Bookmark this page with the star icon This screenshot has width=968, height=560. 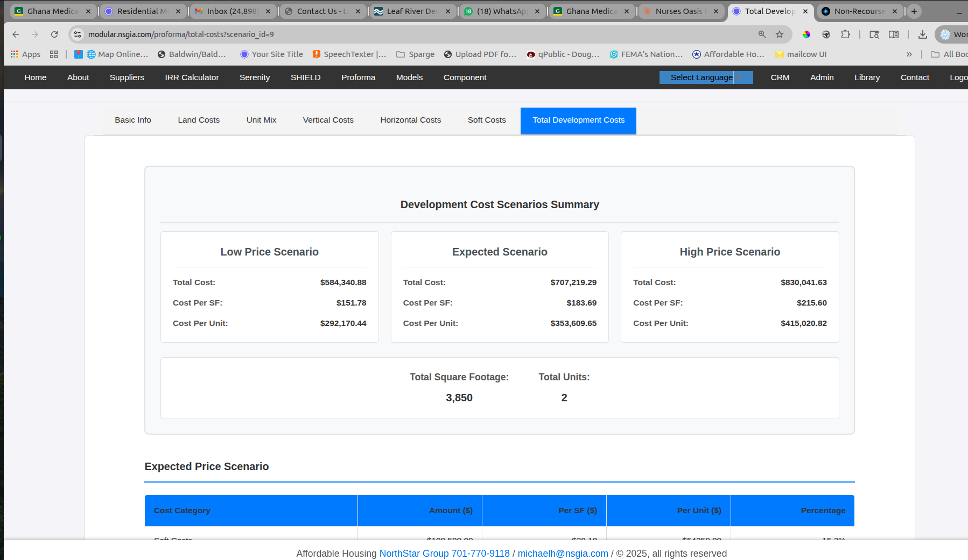(x=779, y=34)
